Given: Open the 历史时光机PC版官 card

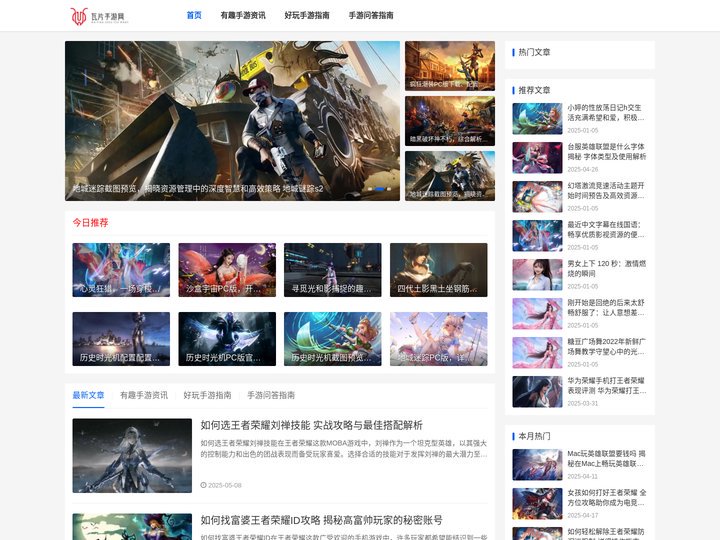Looking at the screenshot, I should (x=227, y=339).
